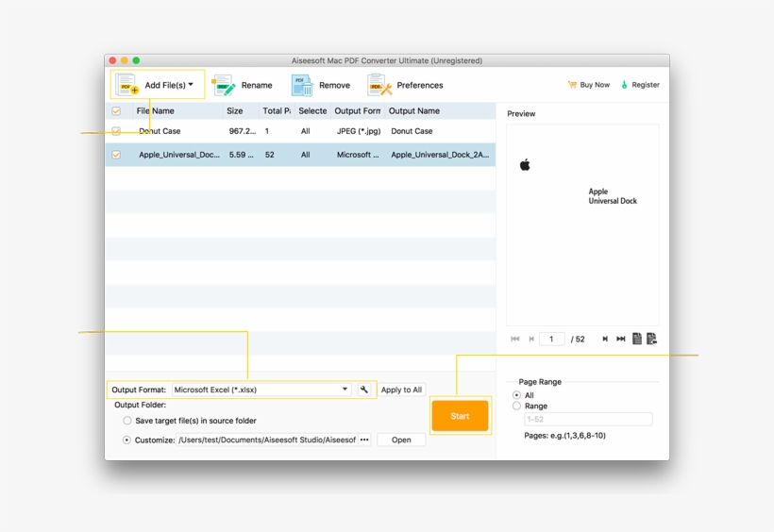Click the Output Name column header
The width and height of the screenshot is (774, 532).
coord(414,111)
